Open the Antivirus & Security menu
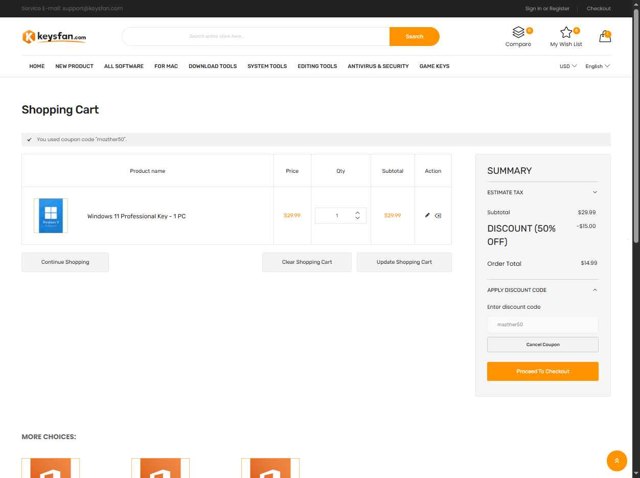Screen dimensions: 640x478 click(x=378, y=66)
